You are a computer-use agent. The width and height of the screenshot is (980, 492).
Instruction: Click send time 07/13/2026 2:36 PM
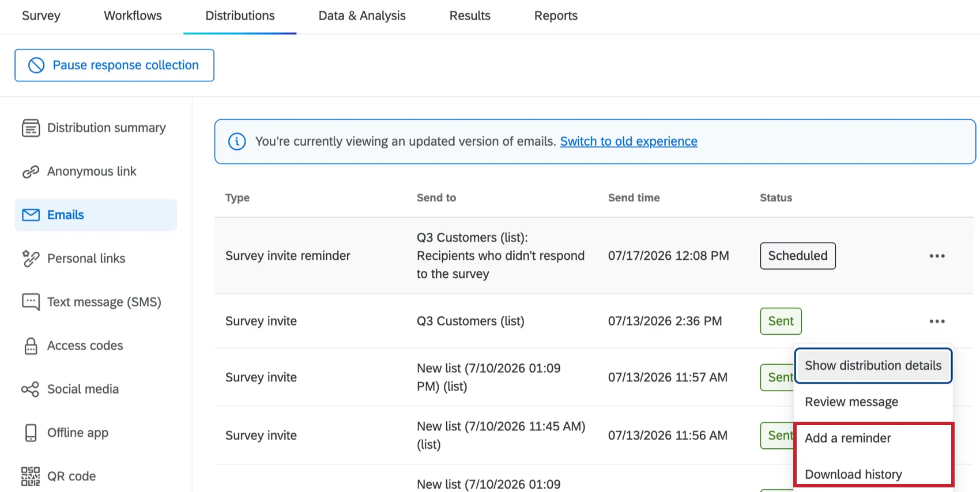665,321
